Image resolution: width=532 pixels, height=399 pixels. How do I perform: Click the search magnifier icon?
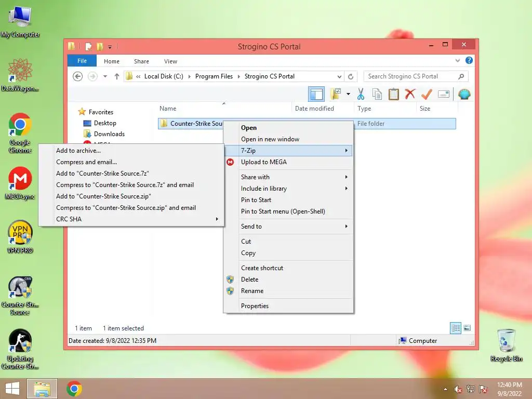461,76
